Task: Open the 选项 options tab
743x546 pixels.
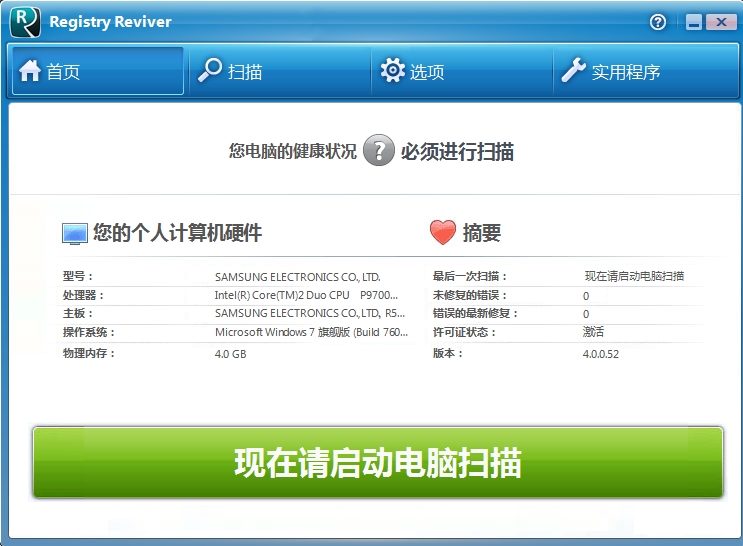Action: [462, 71]
